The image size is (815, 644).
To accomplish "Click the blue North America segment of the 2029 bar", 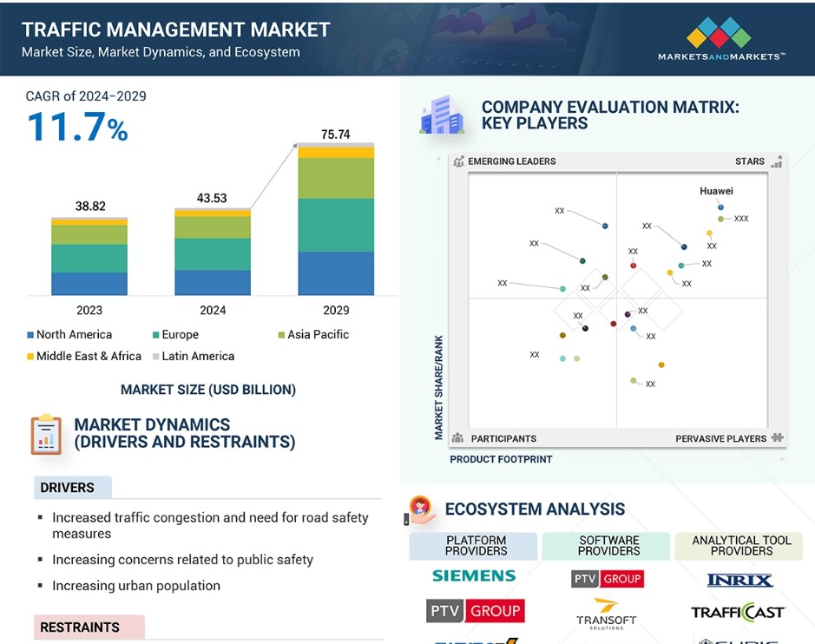I will pos(336,273).
